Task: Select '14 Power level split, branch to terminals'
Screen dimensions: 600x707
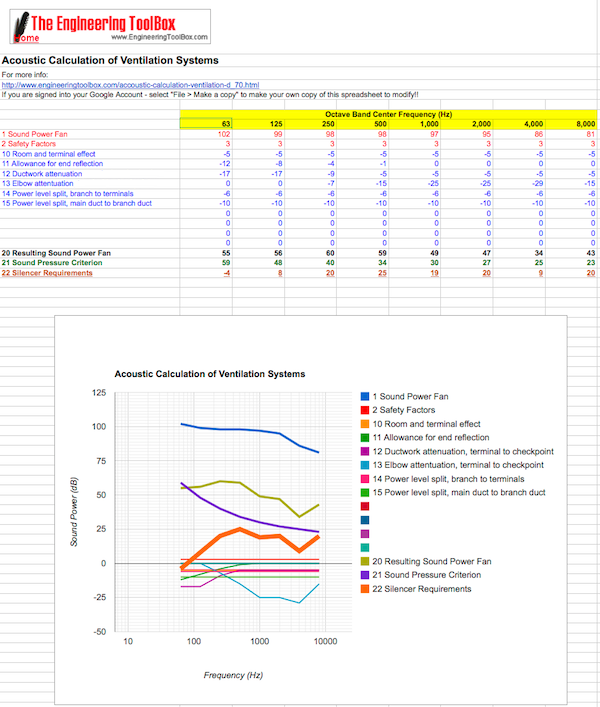Action: tap(68, 193)
